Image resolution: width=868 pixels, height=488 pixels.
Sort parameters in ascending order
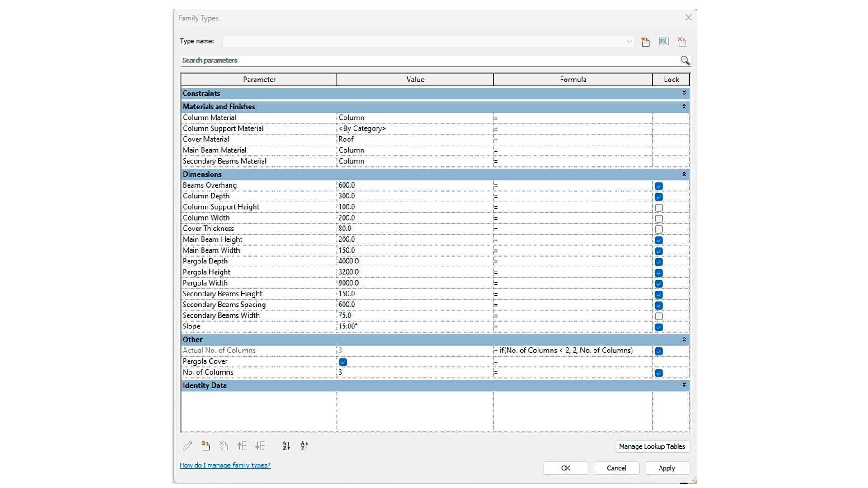[286, 446]
